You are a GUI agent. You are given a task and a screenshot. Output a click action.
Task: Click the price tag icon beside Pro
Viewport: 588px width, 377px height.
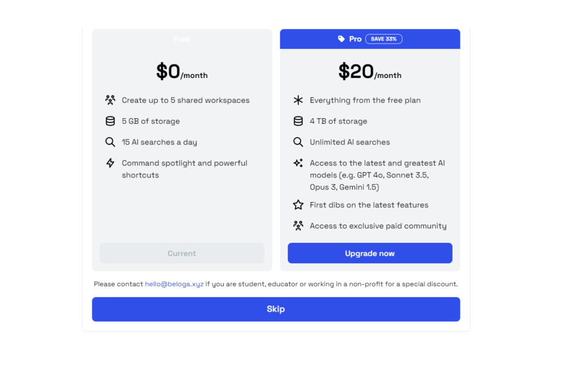click(x=342, y=39)
